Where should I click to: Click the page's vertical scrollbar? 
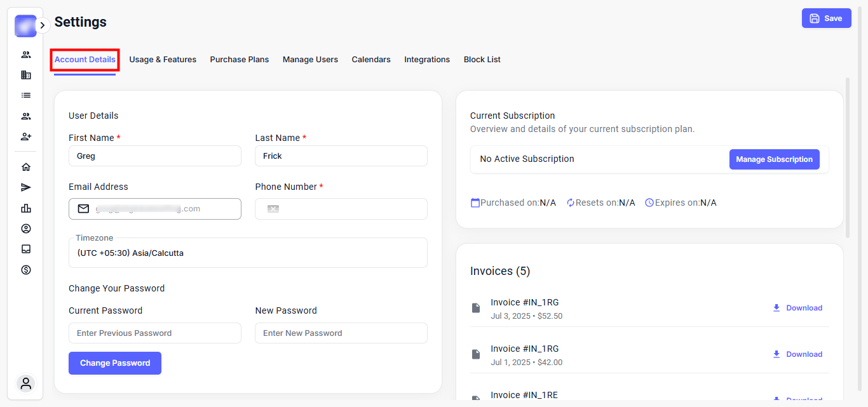(x=847, y=157)
